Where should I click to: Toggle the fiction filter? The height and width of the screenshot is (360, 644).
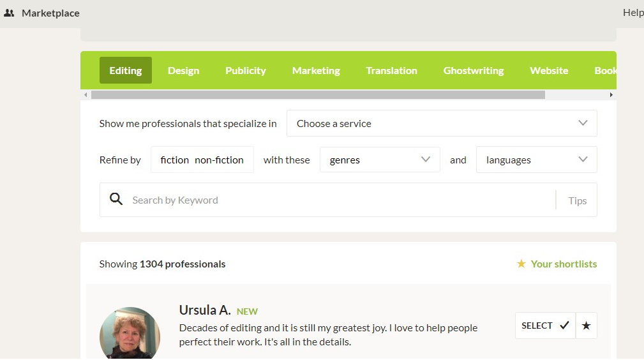(x=174, y=160)
